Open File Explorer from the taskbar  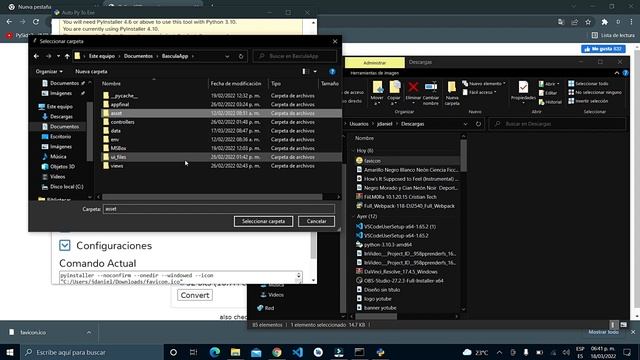point(236,352)
